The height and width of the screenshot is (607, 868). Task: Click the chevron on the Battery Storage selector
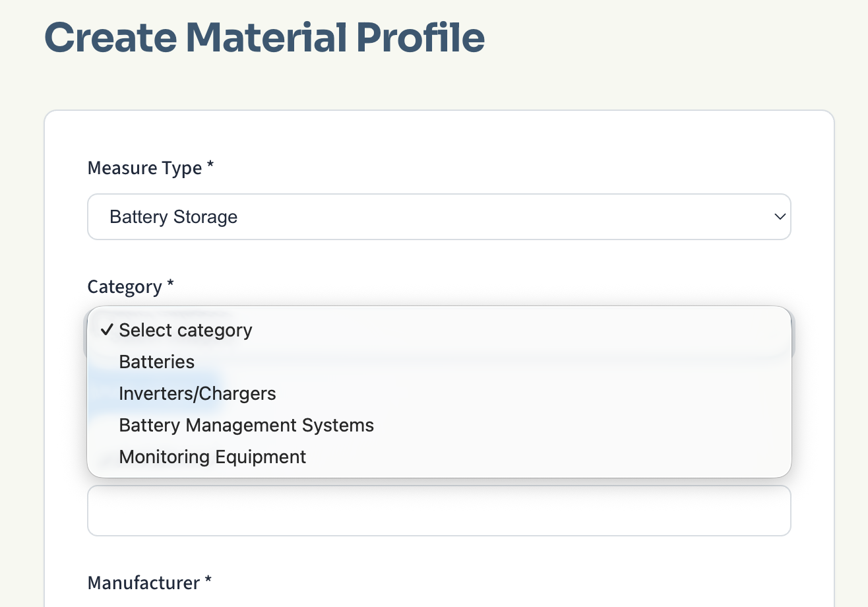pyautogui.click(x=780, y=216)
